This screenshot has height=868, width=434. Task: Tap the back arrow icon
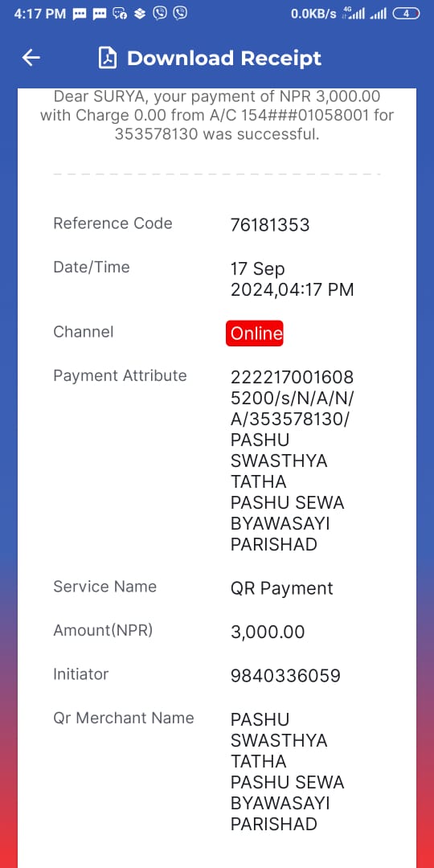pos(31,58)
